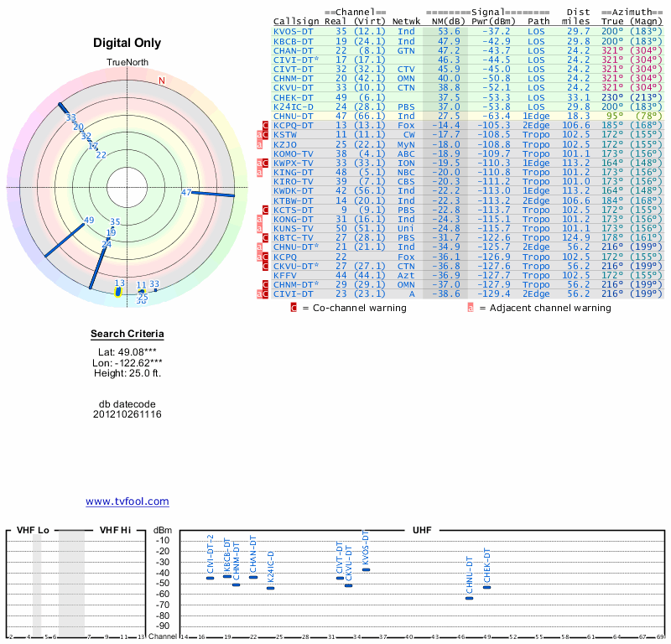
Task: Click adjacent channel warning icon beside KZJO
Action: (260, 143)
